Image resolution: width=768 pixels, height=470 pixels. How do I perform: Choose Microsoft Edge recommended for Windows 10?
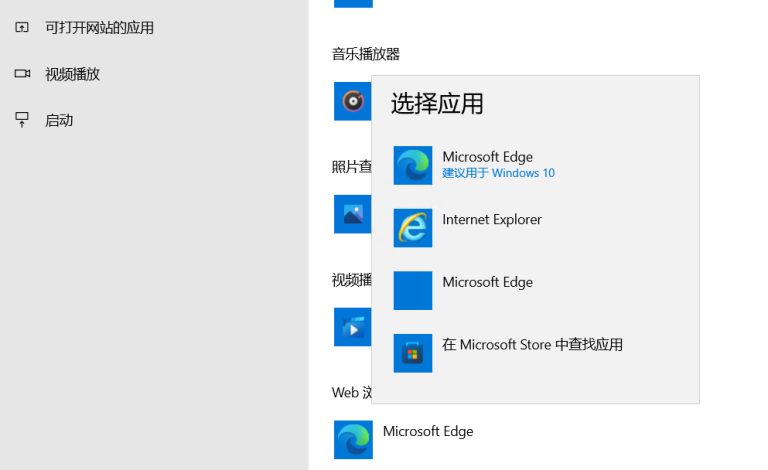tap(535, 165)
